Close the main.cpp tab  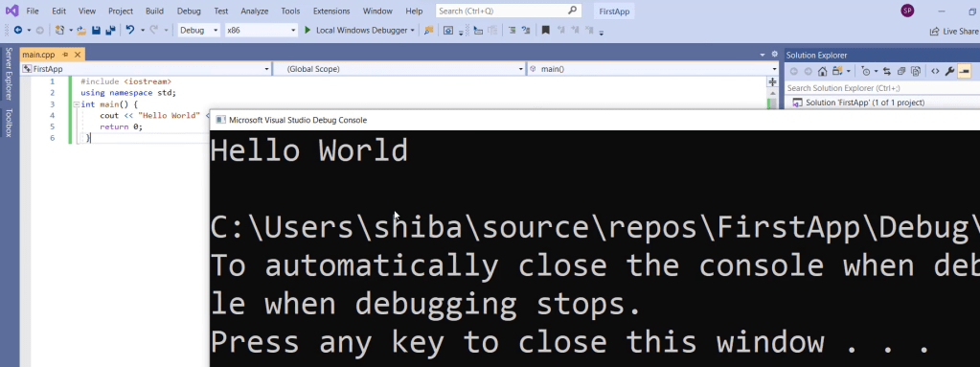[79, 55]
